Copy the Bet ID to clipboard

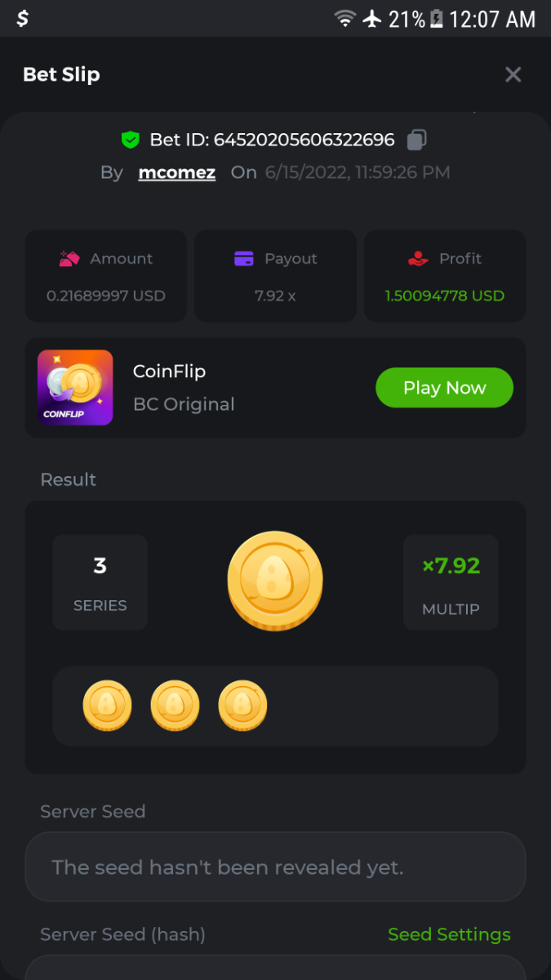point(416,140)
